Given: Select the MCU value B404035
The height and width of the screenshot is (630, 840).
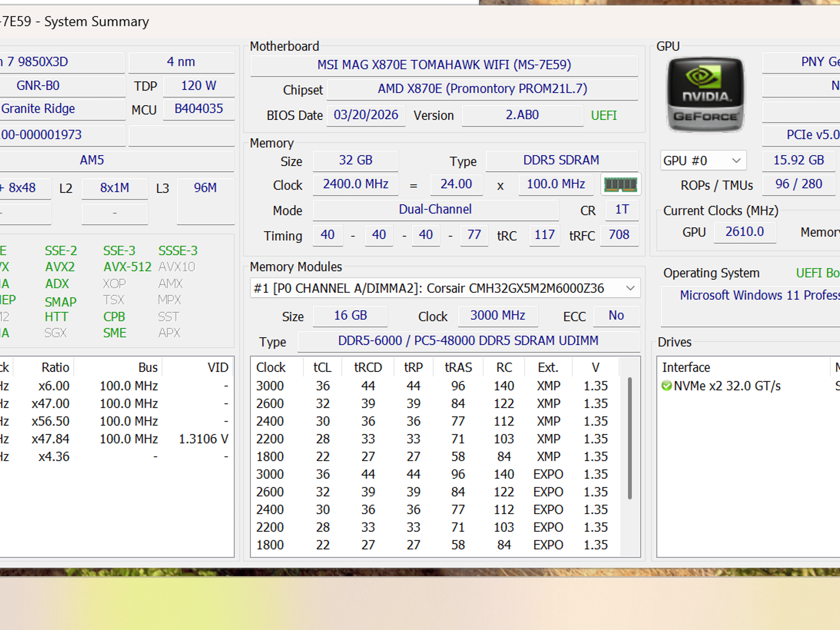Looking at the screenshot, I should pyautogui.click(x=199, y=109).
